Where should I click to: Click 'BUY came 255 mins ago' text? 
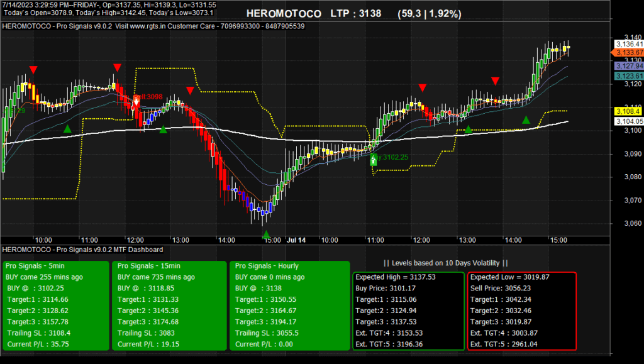coord(45,277)
